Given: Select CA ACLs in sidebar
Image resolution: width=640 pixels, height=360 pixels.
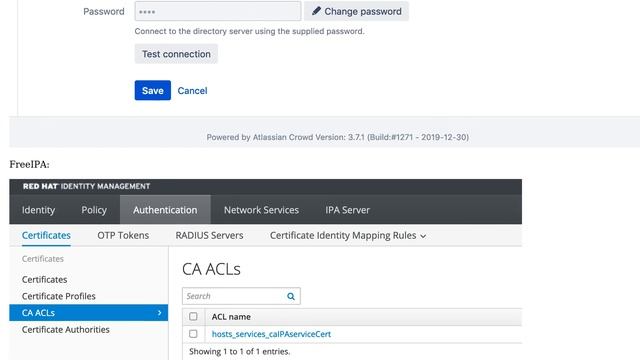Looking at the screenshot, I should (x=89, y=313).
